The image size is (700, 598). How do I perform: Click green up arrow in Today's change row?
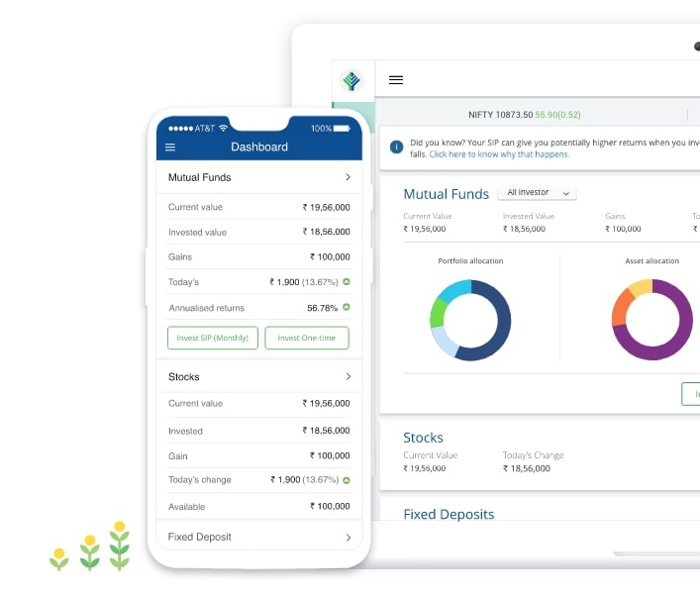click(x=346, y=480)
